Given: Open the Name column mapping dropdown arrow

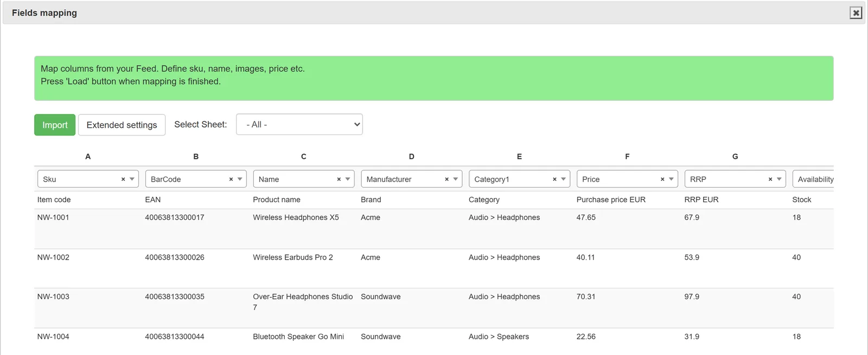Looking at the screenshot, I should tap(348, 179).
